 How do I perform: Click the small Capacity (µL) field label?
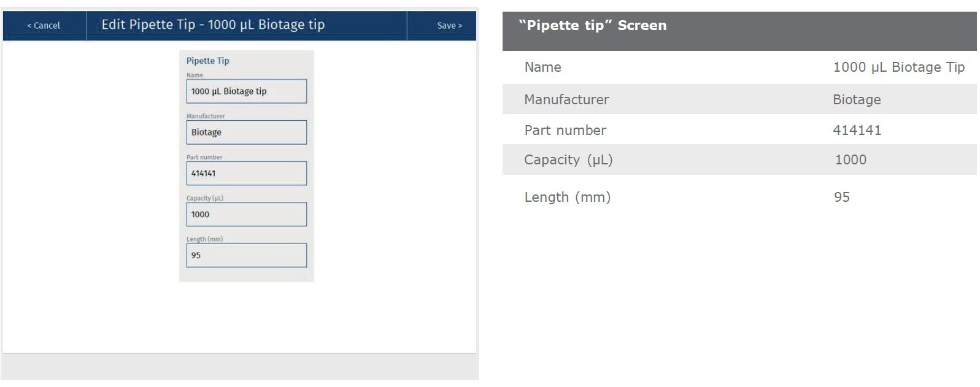[205, 198]
